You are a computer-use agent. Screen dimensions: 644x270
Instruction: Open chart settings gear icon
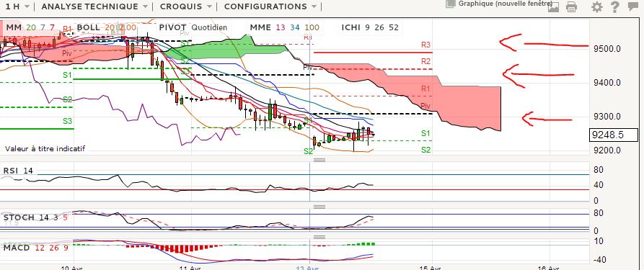597,7
